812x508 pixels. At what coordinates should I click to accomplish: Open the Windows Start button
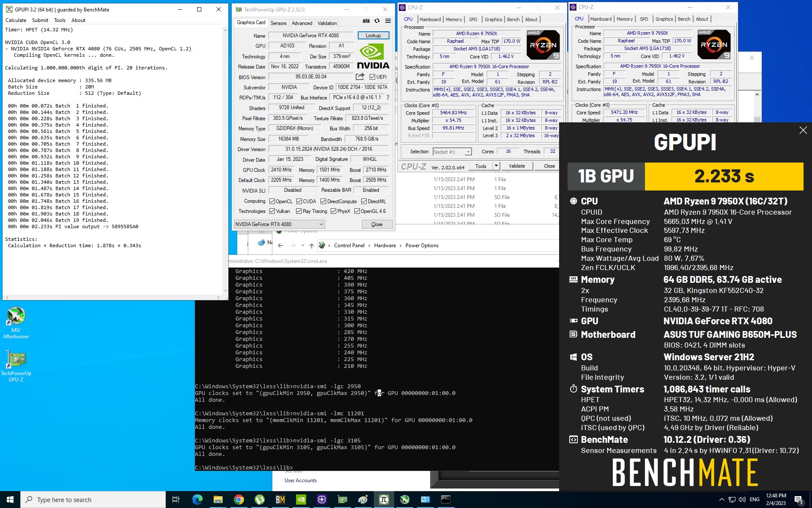(x=10, y=500)
